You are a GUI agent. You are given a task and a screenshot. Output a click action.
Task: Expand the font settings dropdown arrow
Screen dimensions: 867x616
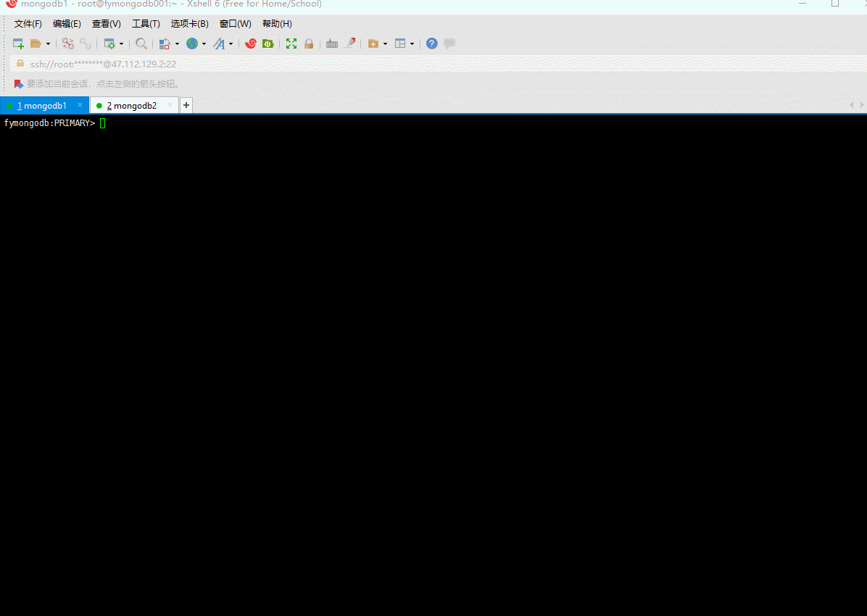coord(231,43)
